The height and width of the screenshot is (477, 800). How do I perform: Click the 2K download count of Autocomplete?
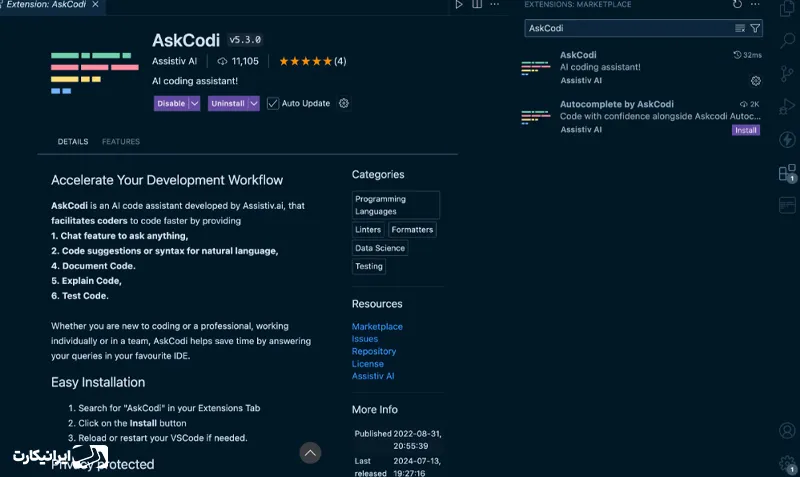(750, 104)
